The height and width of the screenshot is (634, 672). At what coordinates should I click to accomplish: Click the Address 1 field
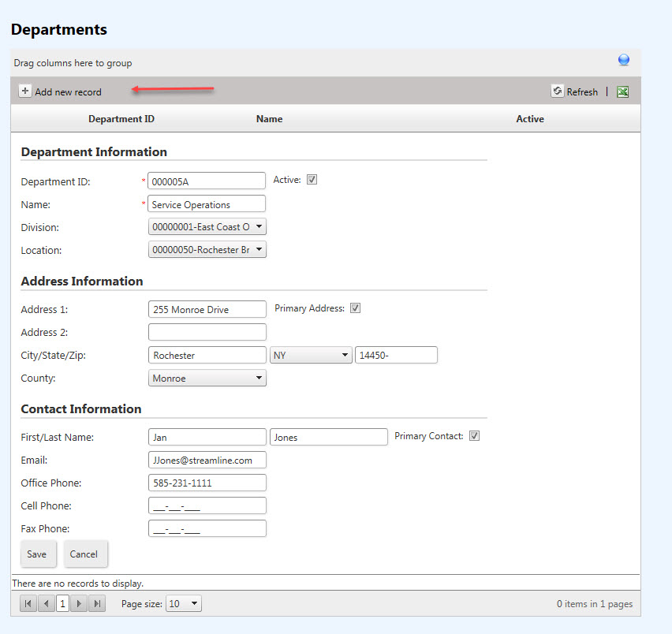pyautogui.click(x=207, y=309)
